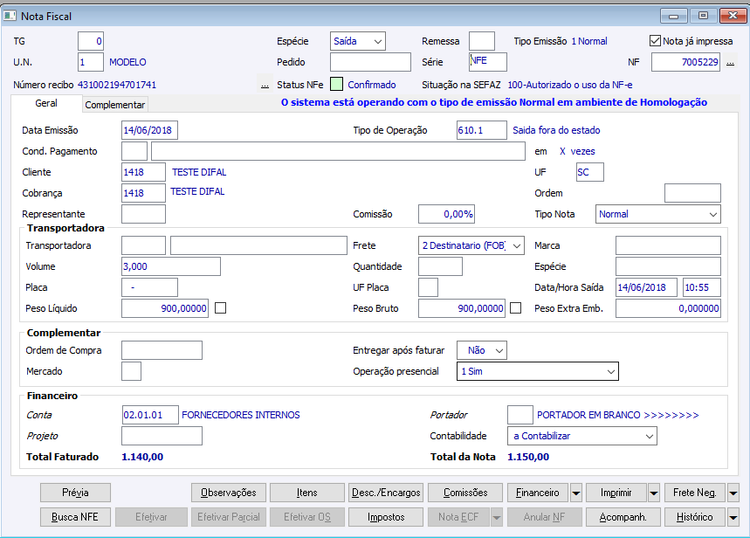This screenshot has width=750, height=538.
Task: Expand the Imprimir button arrow
Action: point(653,493)
